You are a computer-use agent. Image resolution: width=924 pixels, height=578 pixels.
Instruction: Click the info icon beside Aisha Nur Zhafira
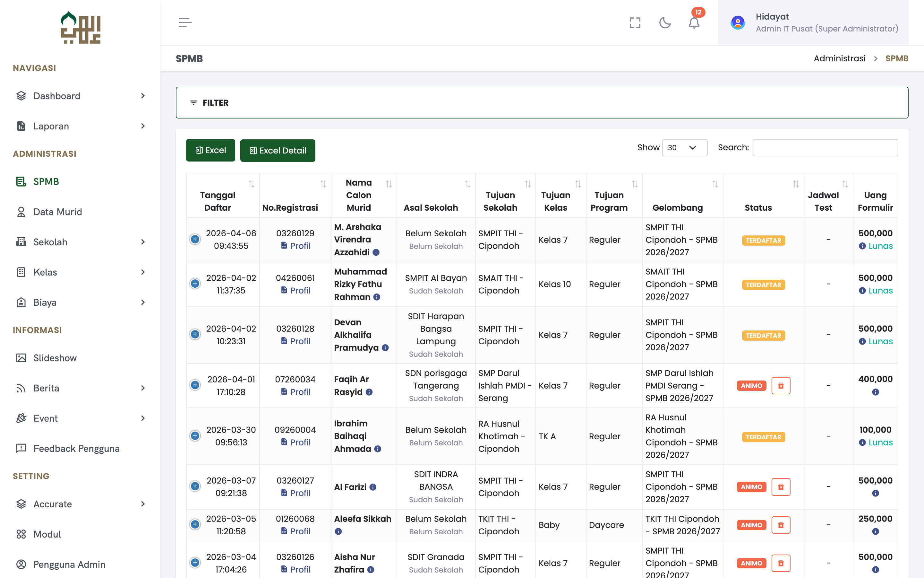pos(371,570)
